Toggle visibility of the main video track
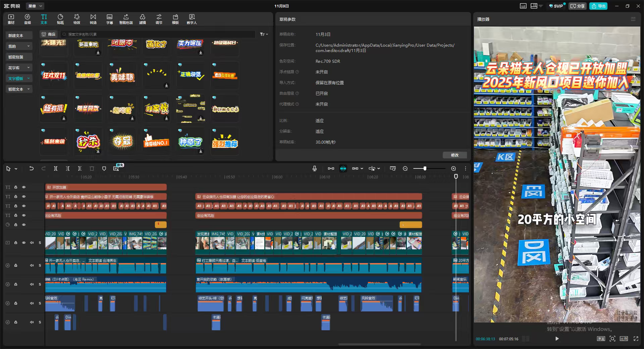This screenshot has width=644, height=349. (x=24, y=243)
